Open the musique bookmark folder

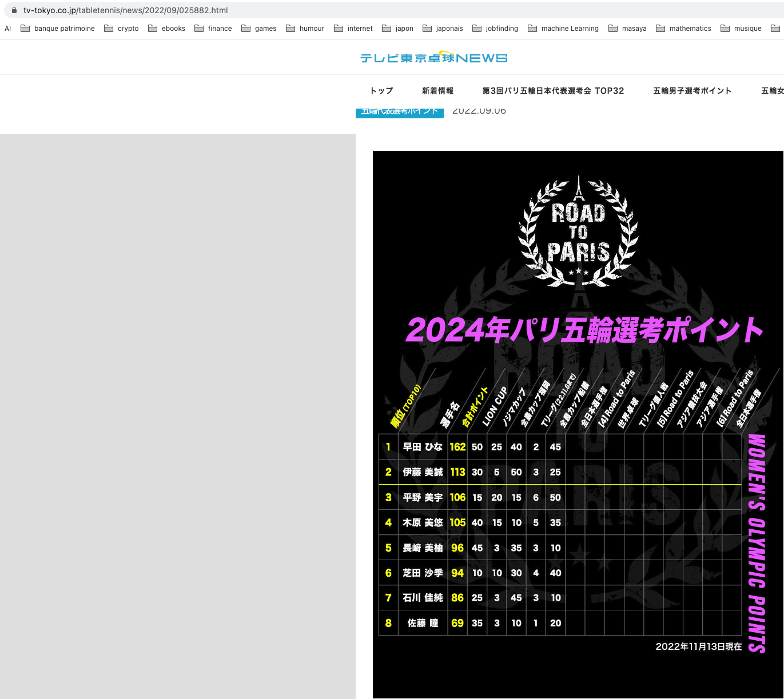coord(741,29)
